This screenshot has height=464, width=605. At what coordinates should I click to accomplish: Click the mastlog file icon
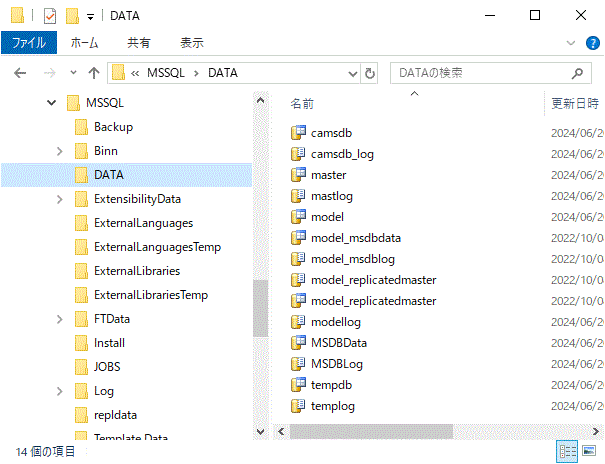pyautogui.click(x=298, y=196)
